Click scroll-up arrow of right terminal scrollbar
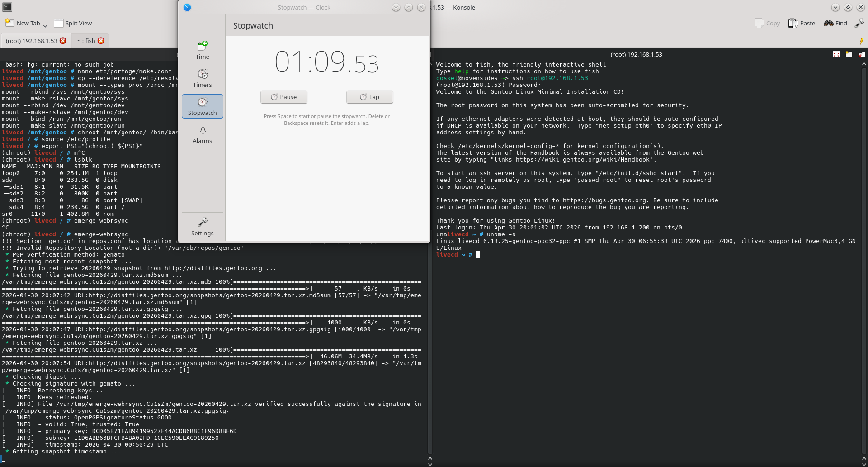This screenshot has height=467, width=868. [864, 64]
